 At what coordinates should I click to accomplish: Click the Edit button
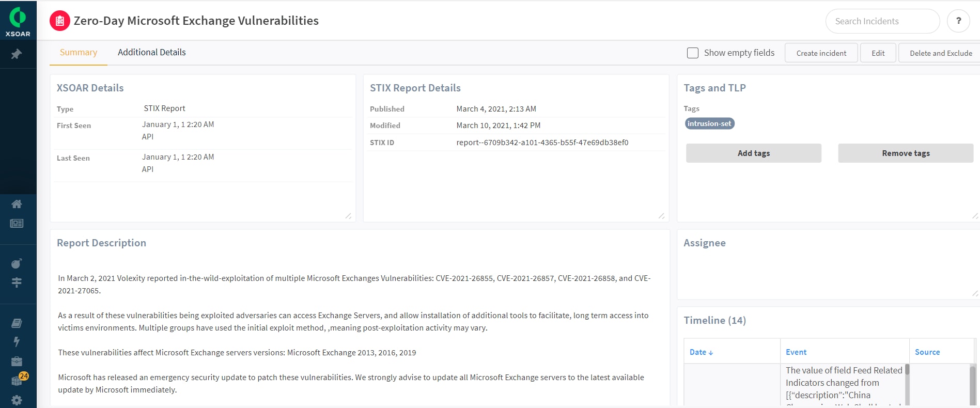(878, 53)
